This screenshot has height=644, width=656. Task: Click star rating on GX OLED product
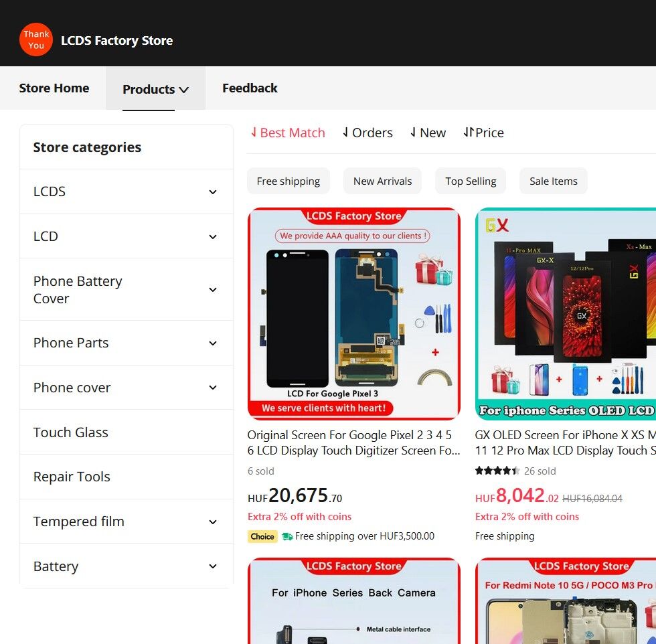pos(497,471)
